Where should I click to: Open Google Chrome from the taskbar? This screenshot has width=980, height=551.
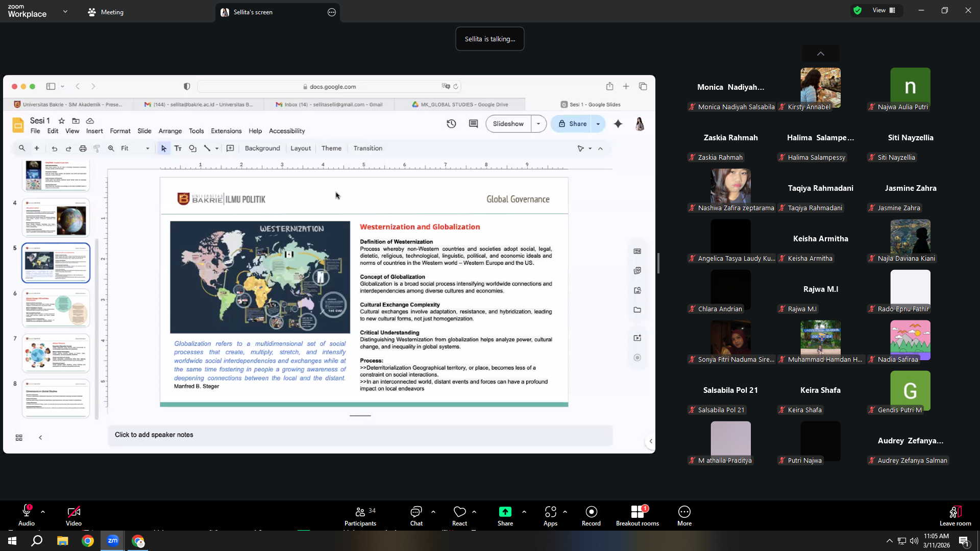pyautogui.click(x=88, y=541)
